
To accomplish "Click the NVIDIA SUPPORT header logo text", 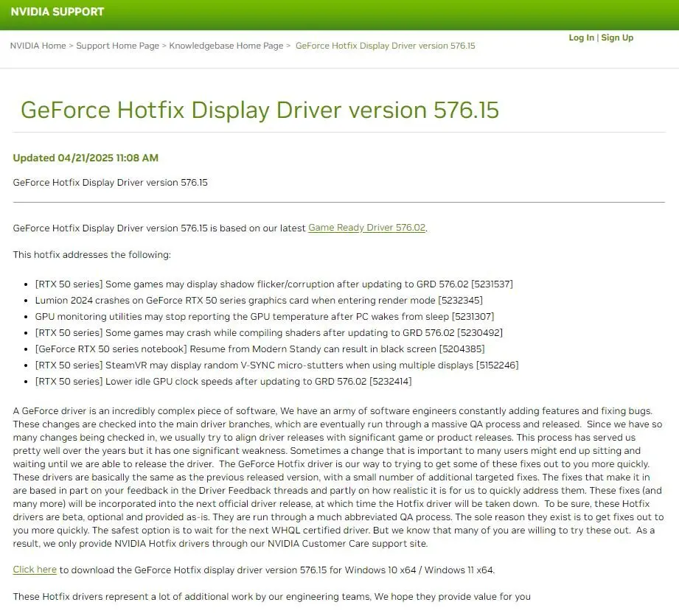I will point(58,12).
